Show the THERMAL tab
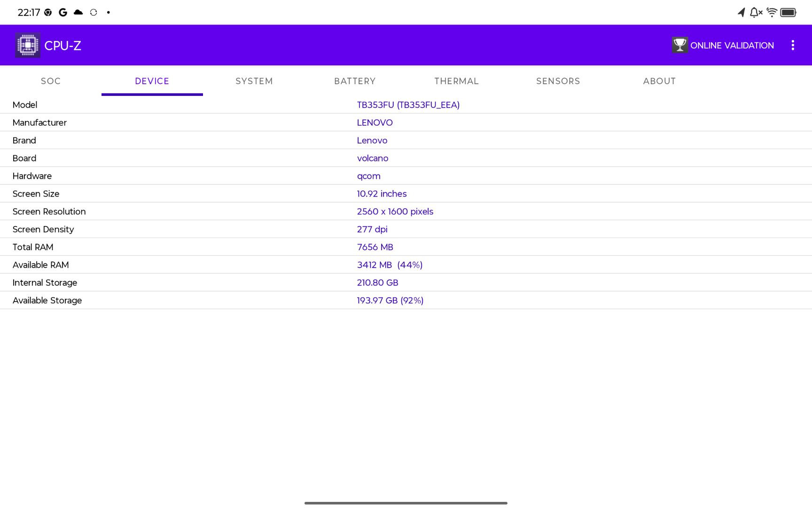Viewport: 812px width, 508px height. (457, 81)
